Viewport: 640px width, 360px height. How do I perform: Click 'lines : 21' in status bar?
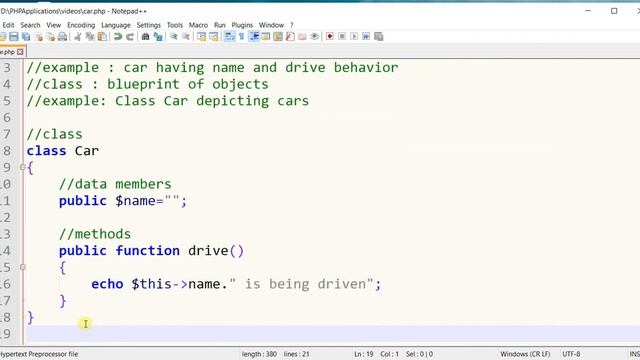coord(297,354)
